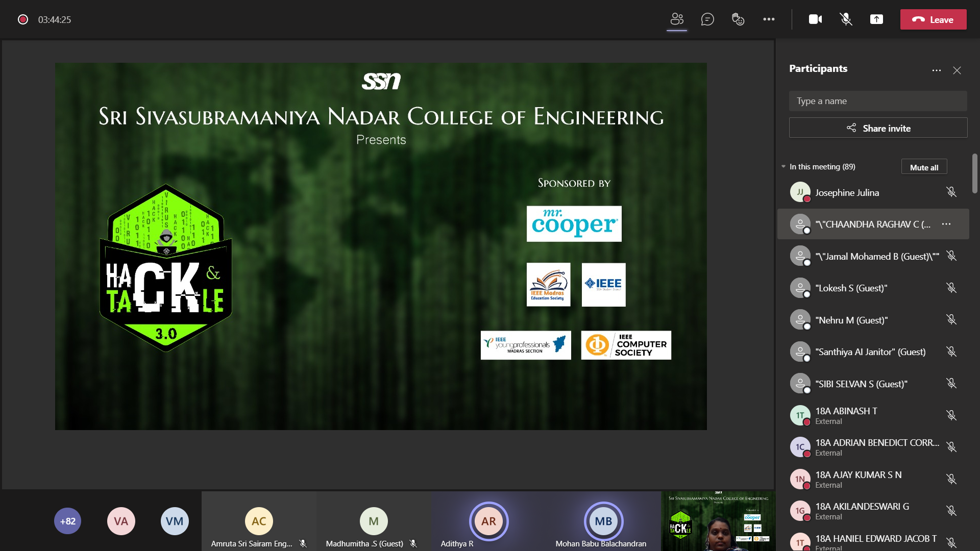Click the recording indicator icon
Viewport: 980px width, 551px height.
click(23, 19)
